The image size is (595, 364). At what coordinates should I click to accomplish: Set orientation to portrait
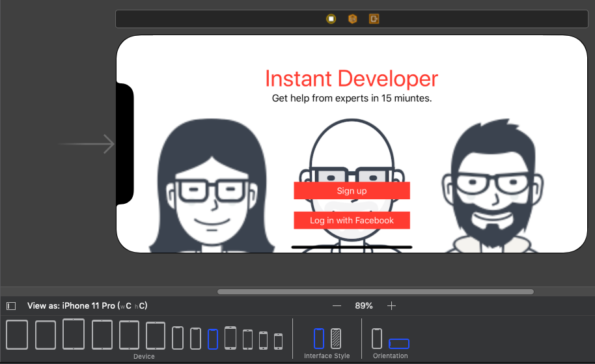[377, 339]
